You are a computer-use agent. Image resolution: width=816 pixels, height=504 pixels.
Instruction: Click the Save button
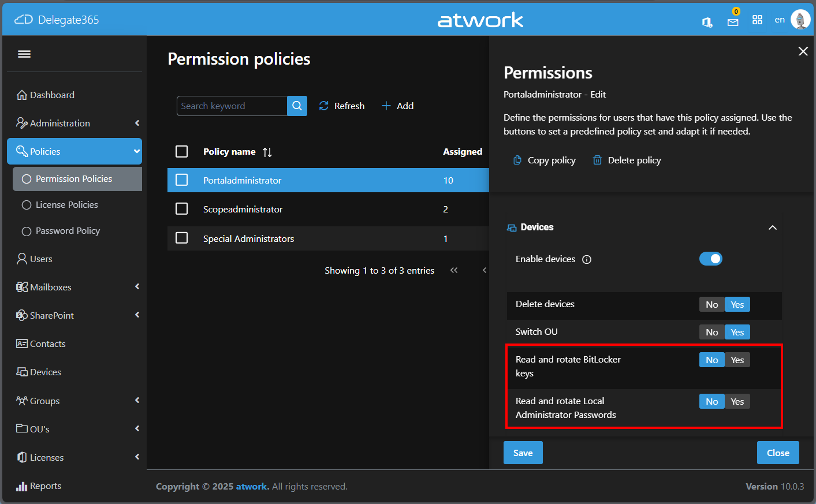click(523, 453)
